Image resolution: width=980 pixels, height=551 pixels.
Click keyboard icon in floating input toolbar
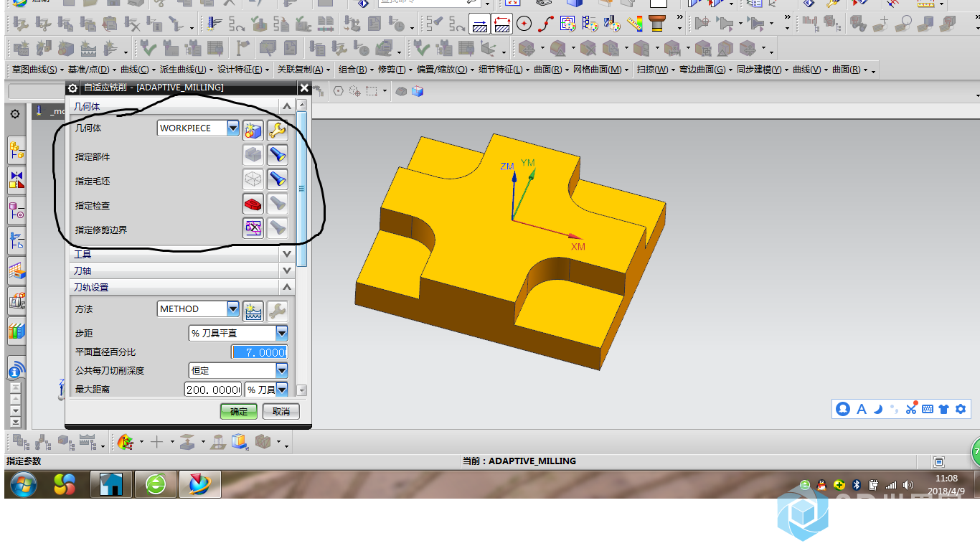928,409
